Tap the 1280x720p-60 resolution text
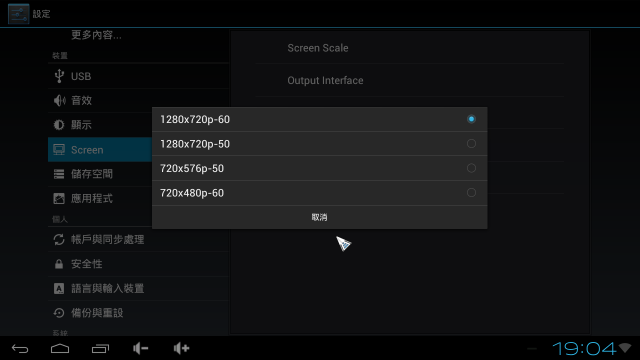 tap(195, 120)
